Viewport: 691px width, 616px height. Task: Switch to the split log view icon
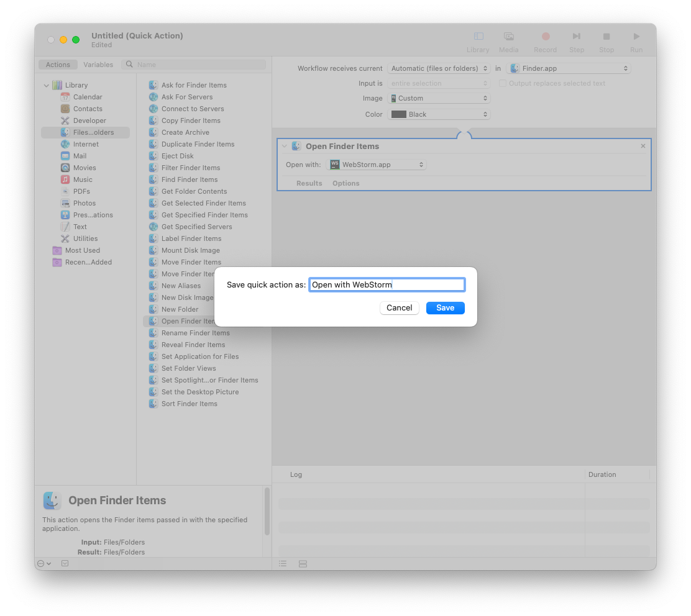click(303, 564)
